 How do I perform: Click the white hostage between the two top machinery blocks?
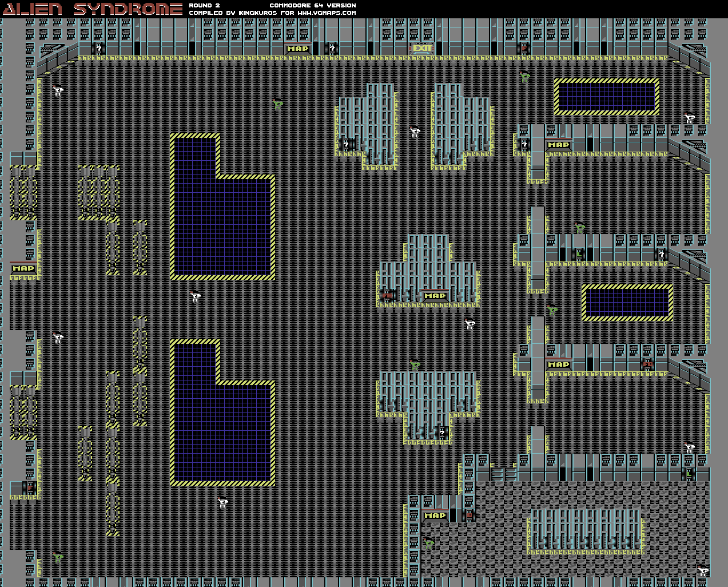[x=415, y=131]
